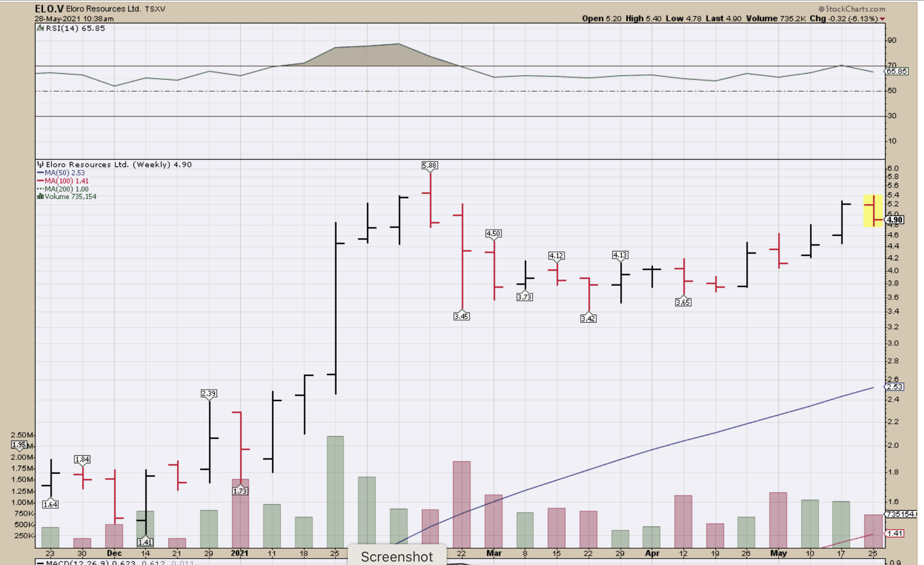Click the red down-triangle next to Chg
Image resolution: width=924 pixels, height=565 pixels.
click(882, 19)
